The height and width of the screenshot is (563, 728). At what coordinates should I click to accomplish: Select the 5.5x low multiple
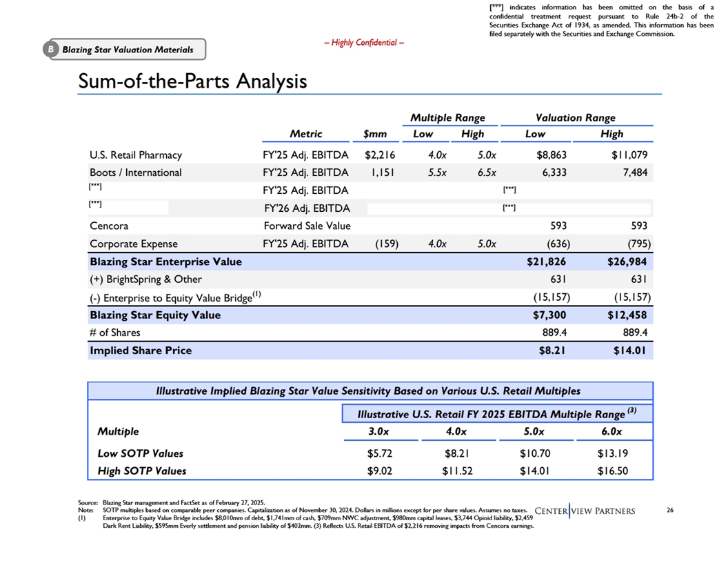point(437,172)
